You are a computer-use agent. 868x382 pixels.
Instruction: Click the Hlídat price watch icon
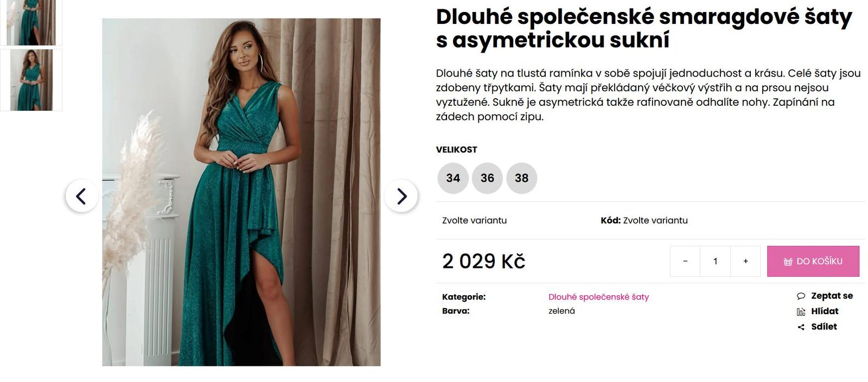coord(801,311)
